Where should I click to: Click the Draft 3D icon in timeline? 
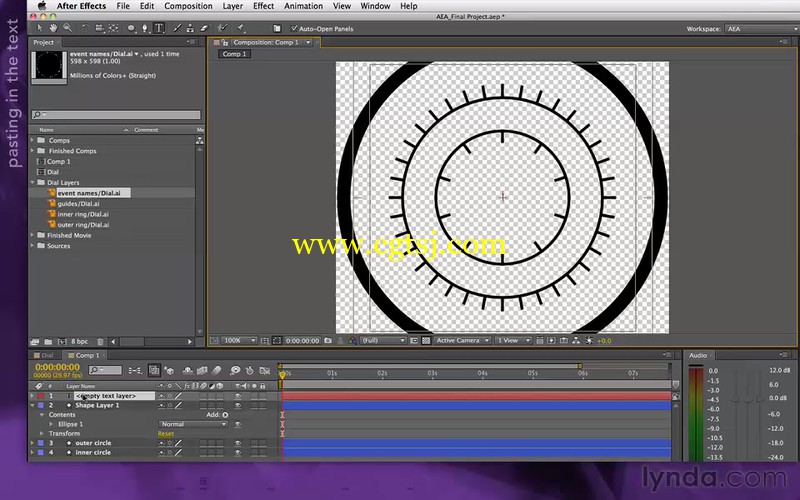(169, 370)
